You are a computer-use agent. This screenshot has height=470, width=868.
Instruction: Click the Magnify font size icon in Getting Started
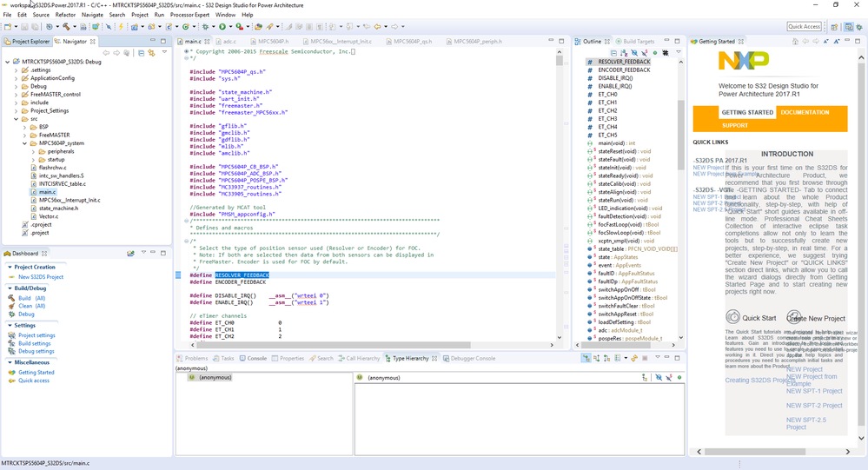coord(837,42)
